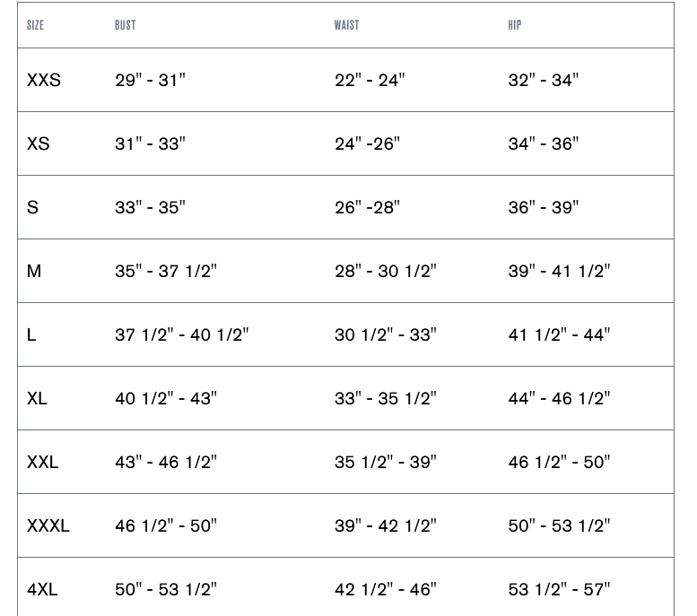Click the M bust value 35" - 37 1/2"

pos(166,271)
